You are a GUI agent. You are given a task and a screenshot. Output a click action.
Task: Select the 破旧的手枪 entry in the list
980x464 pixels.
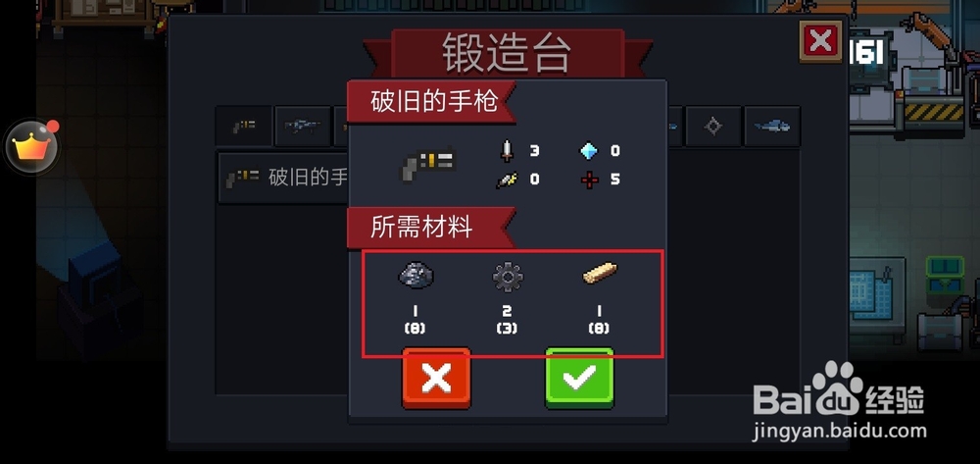282,178
